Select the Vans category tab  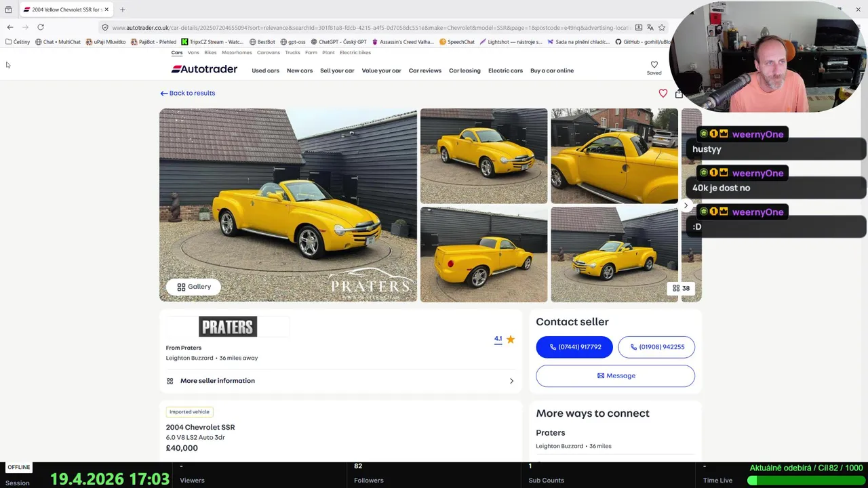(193, 53)
